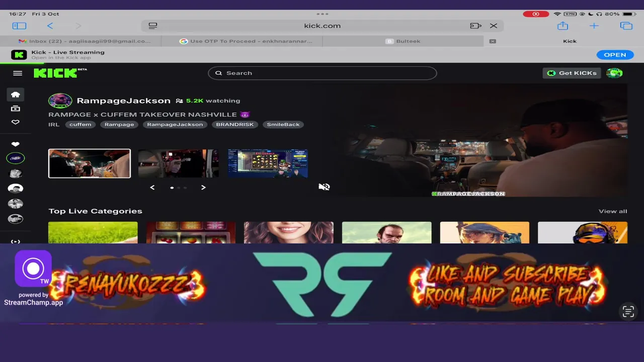
Task: Select the second featured stream thumbnail
Action: (x=179, y=163)
